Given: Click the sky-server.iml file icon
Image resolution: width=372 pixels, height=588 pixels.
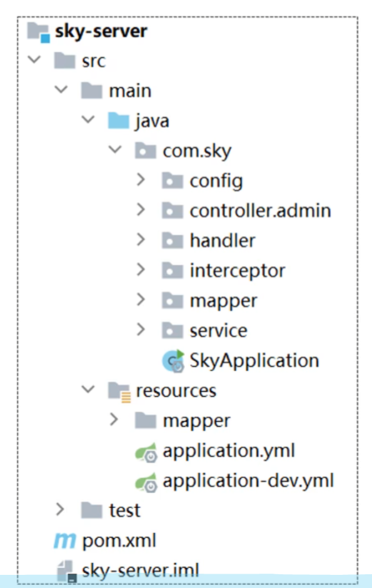Looking at the screenshot, I should 67,572.
